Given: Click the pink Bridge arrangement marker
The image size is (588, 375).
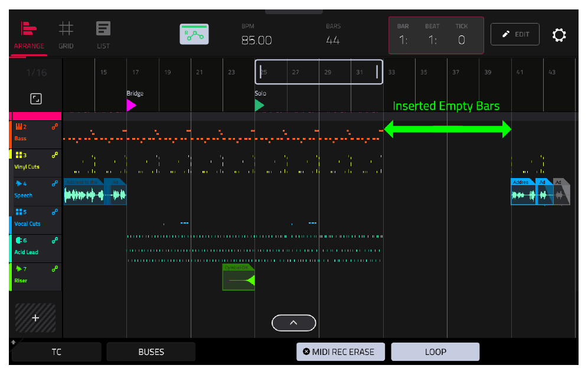Looking at the screenshot, I should pyautogui.click(x=131, y=106).
